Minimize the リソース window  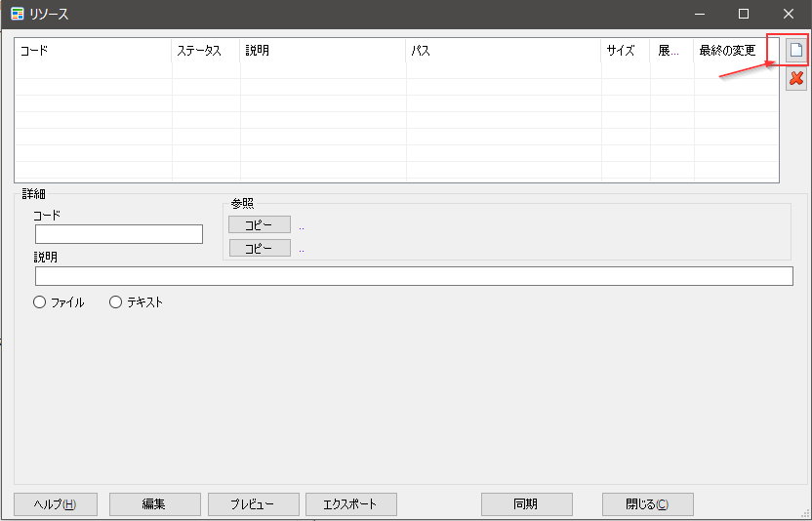[x=699, y=14]
